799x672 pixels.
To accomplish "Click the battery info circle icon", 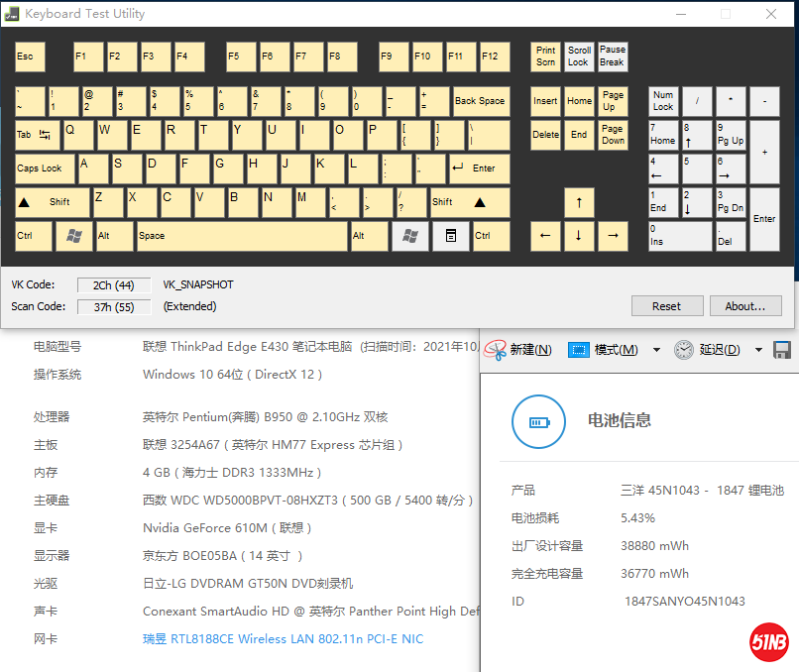I will [538, 422].
